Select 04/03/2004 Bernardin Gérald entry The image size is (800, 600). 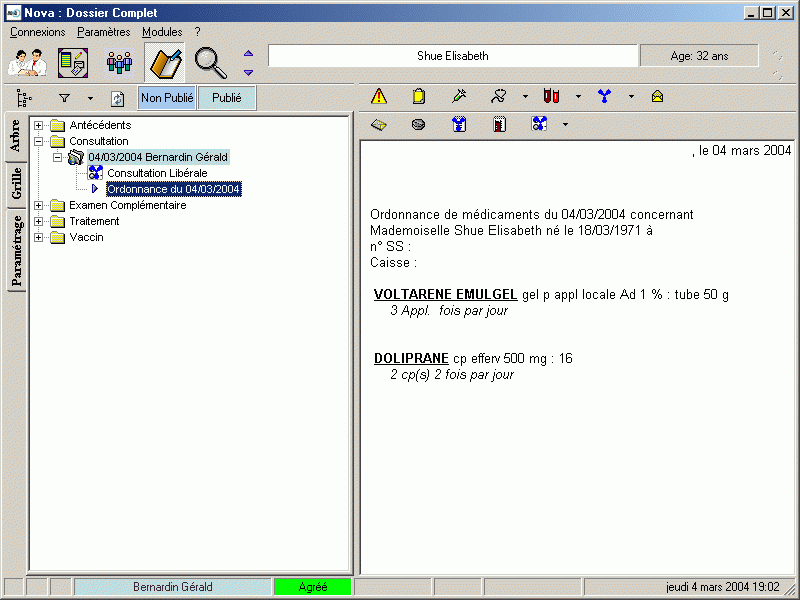click(158, 157)
